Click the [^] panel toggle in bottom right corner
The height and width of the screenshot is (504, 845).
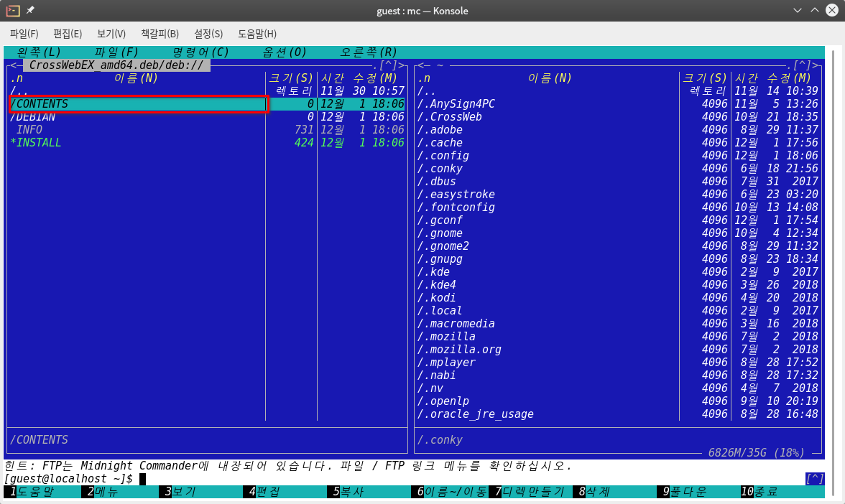coord(814,478)
